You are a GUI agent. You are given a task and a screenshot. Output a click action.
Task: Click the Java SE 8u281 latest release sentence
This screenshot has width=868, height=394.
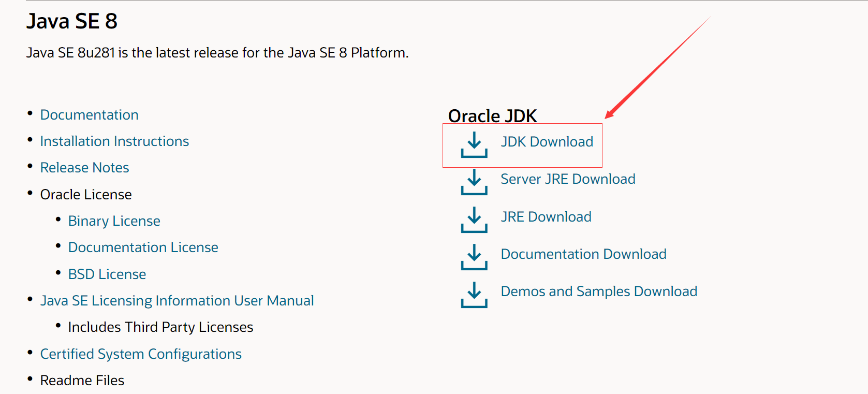(217, 53)
